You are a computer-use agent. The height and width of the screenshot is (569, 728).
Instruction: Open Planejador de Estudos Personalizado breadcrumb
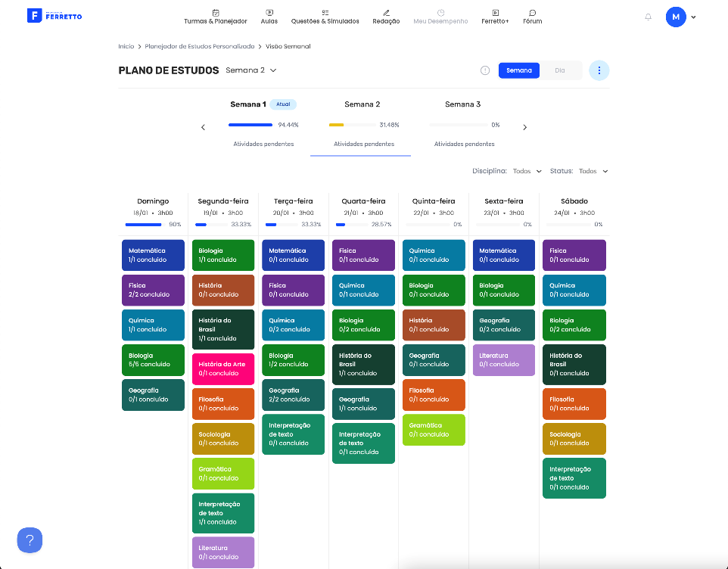pyautogui.click(x=200, y=46)
